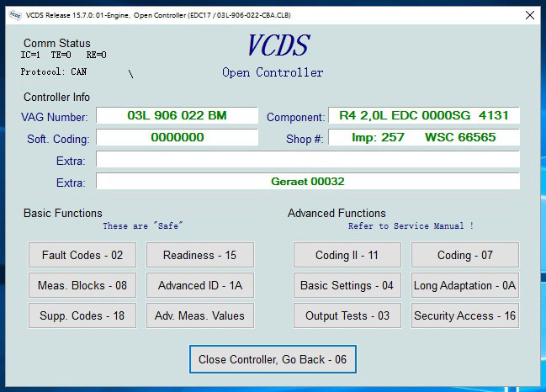The height and width of the screenshot is (392, 546).
Task: Click the 'Refer to Service Manual !' note
Action: pyautogui.click(x=411, y=225)
